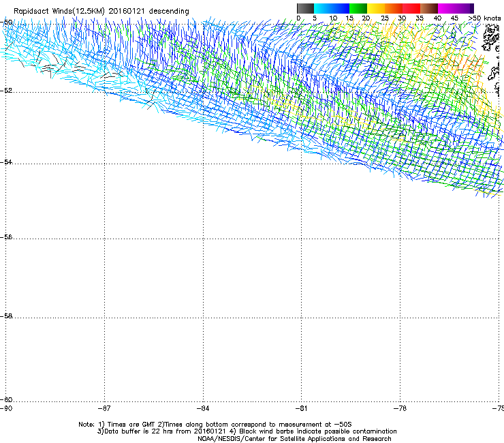Click the legend value '40'
The width and height of the screenshot is (504, 443).
(x=437, y=18)
